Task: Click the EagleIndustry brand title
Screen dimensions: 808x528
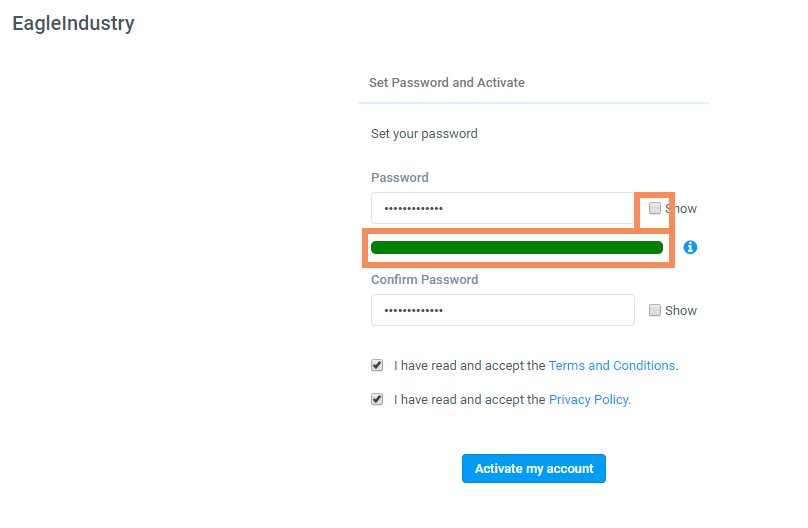Action: 73,23
